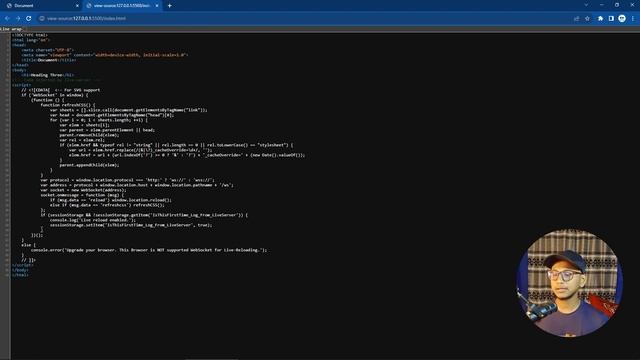Open the browser side panel

(x=611, y=18)
